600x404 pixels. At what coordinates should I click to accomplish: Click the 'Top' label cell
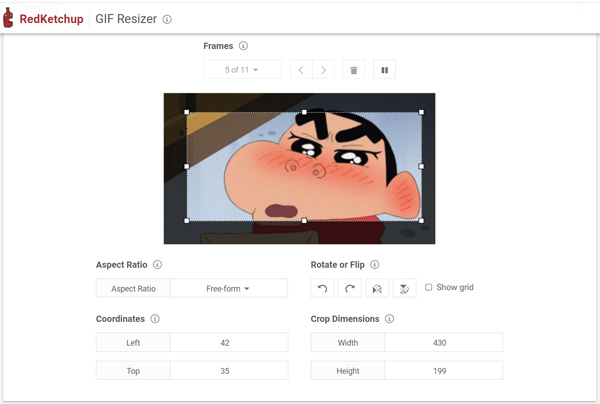coord(133,371)
